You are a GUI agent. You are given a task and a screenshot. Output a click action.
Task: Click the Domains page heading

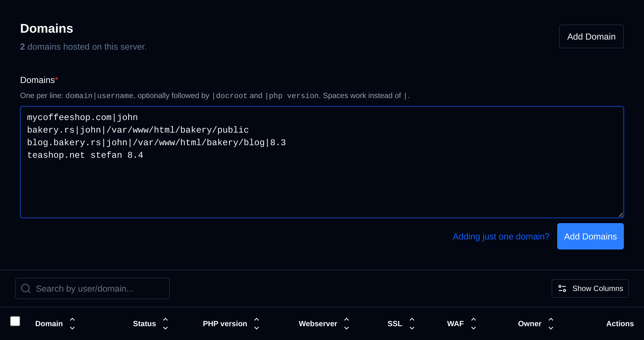click(x=47, y=28)
